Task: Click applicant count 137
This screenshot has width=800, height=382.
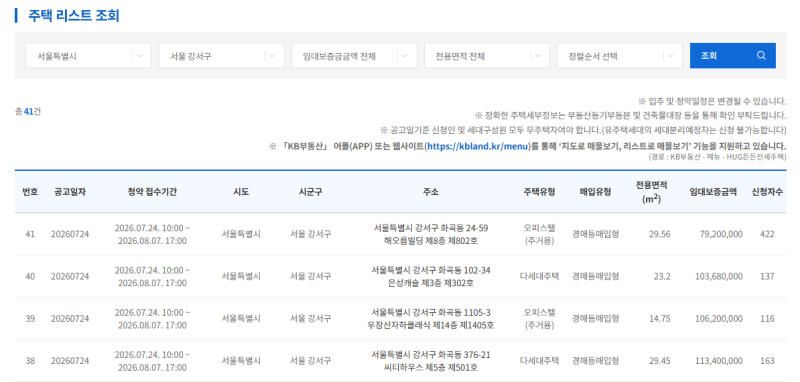Action: (767, 276)
